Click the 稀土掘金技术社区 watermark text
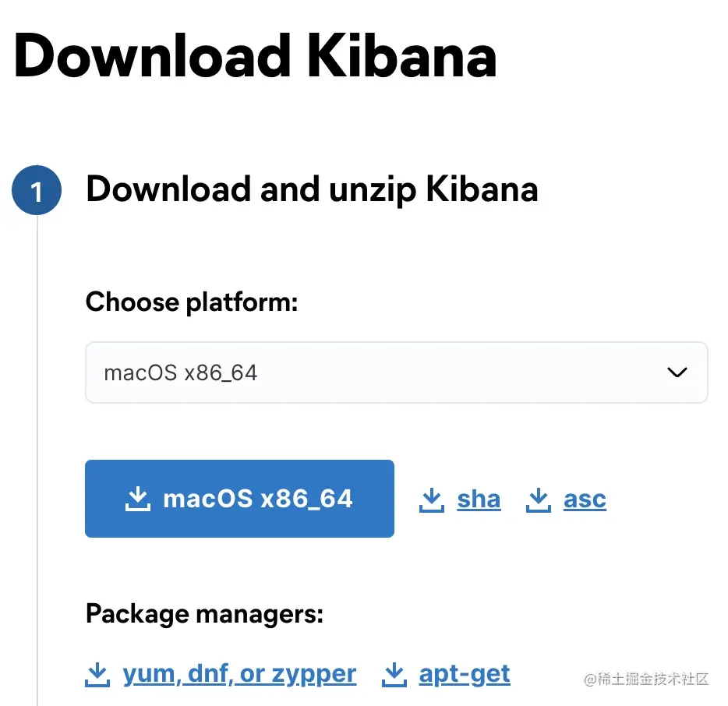The image size is (728, 706). pos(646,679)
